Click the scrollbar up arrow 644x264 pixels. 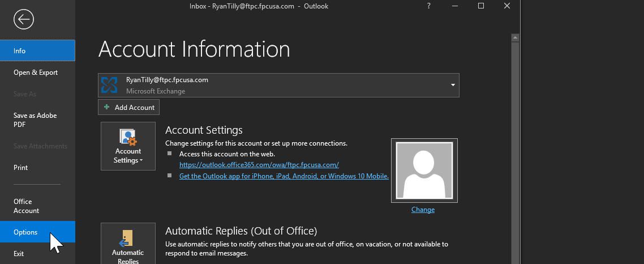click(515, 38)
